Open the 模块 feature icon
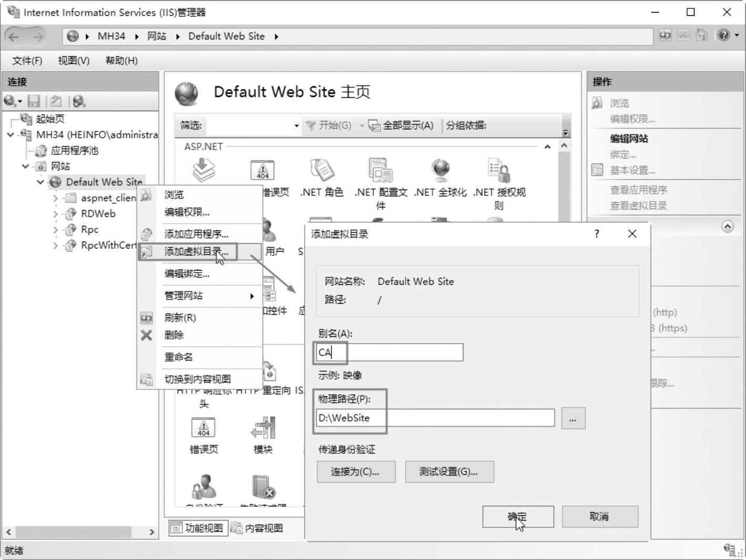The image size is (746, 560). [x=263, y=429]
